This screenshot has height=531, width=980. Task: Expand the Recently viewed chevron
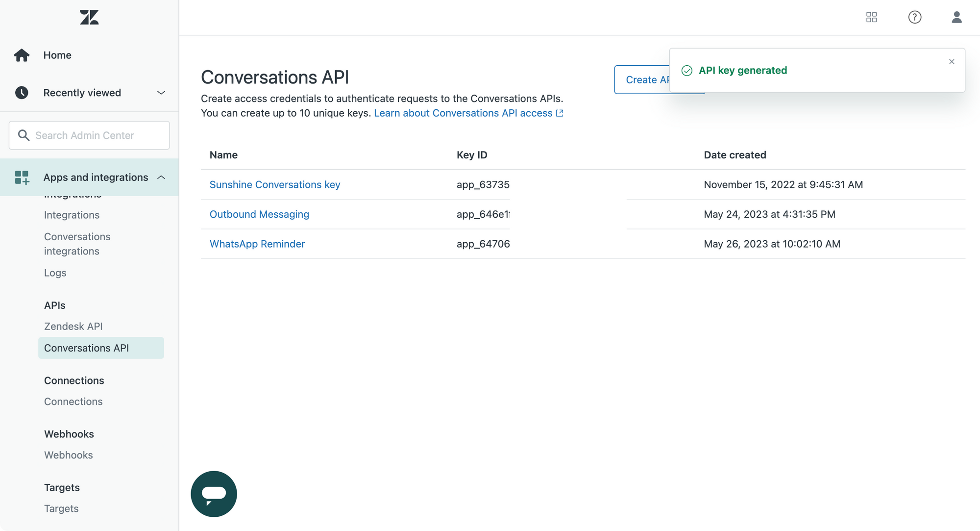click(x=161, y=93)
